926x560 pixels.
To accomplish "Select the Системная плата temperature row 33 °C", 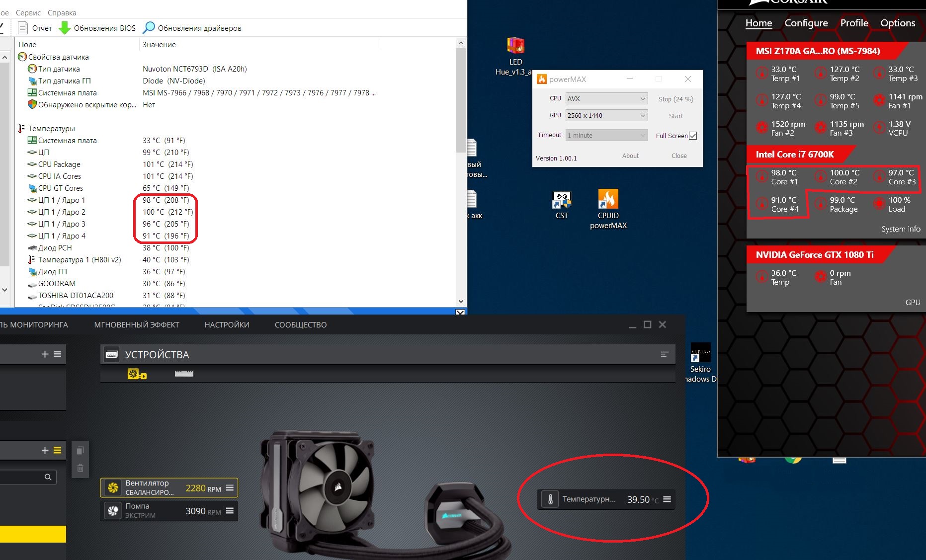I will tap(235, 141).
